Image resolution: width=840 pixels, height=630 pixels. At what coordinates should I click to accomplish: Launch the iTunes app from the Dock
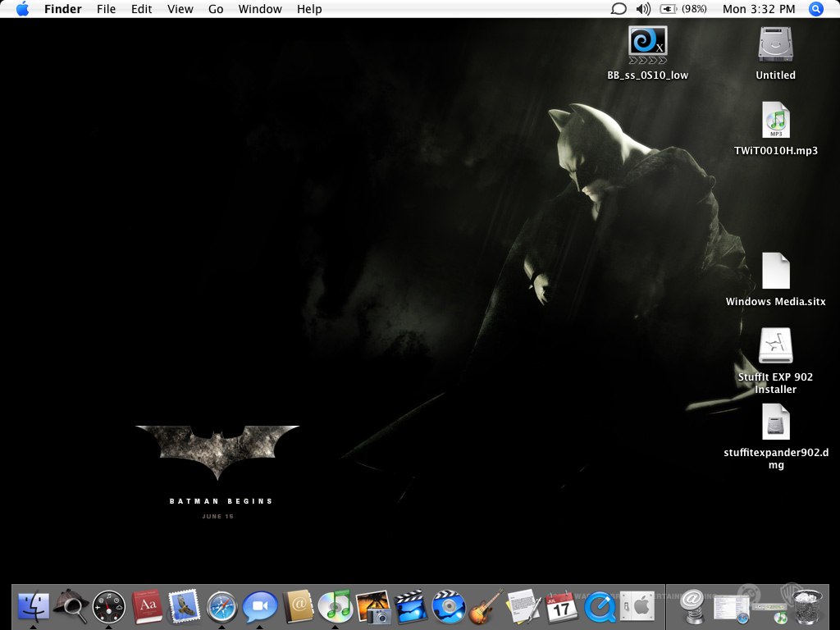click(336, 606)
